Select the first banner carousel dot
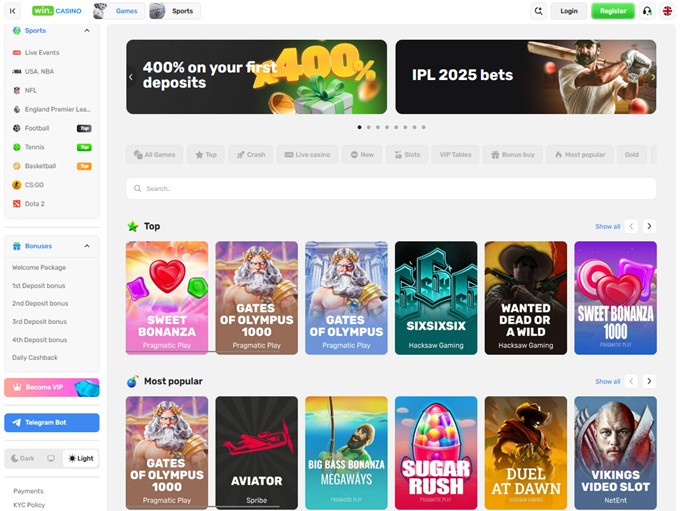This screenshot has width=680, height=511. (x=359, y=127)
